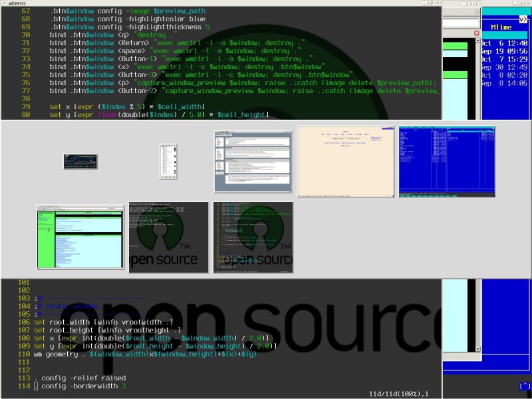532x399 pixels.
Task: Click the 'wm geometry' line in the editor
Action: click(x=145, y=354)
